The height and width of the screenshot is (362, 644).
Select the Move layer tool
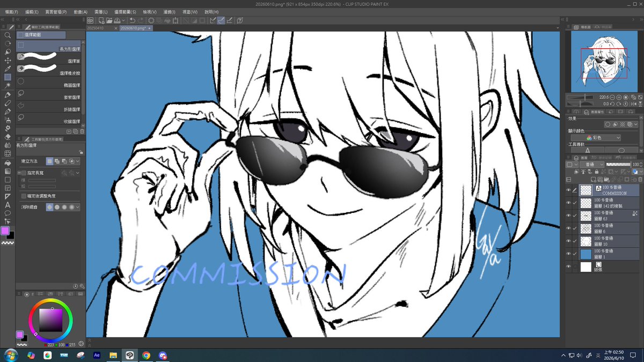pyautogui.click(x=8, y=60)
